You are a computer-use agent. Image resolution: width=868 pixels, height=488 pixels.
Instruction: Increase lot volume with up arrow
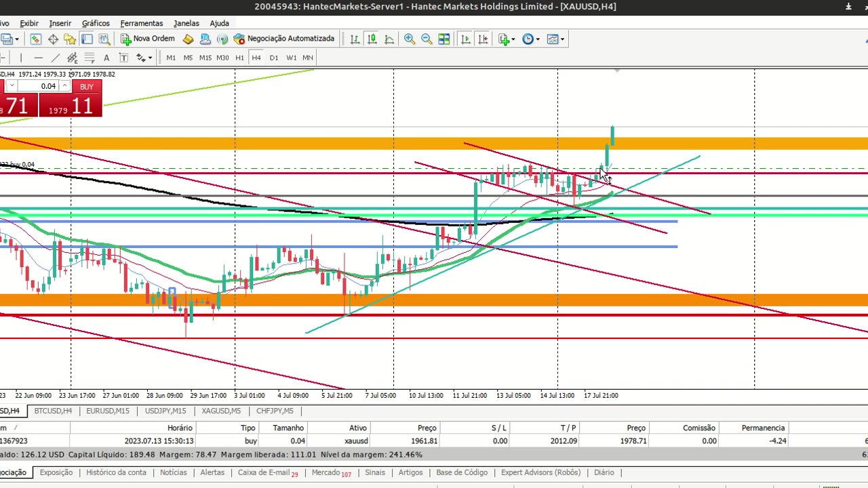64,86
